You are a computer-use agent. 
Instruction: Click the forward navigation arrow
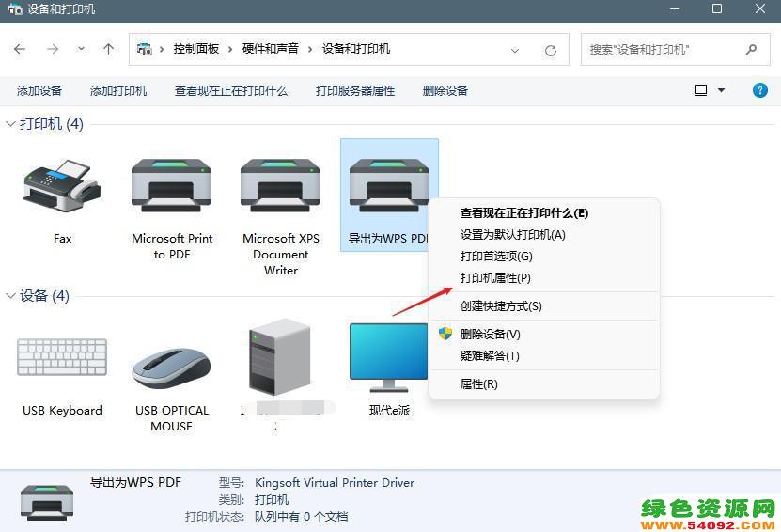pyautogui.click(x=53, y=49)
